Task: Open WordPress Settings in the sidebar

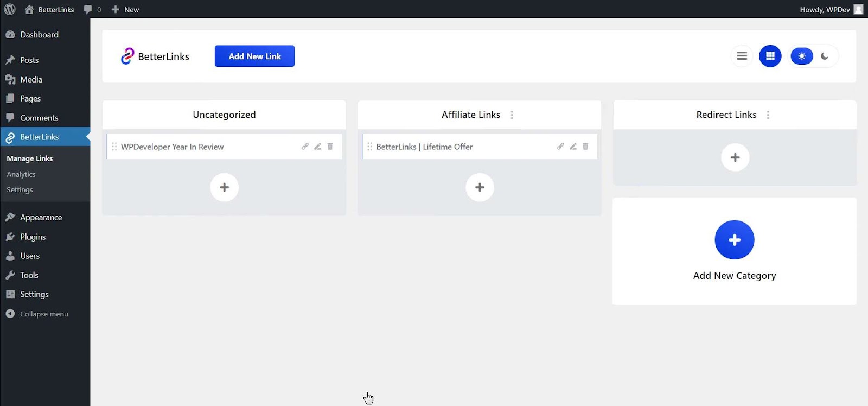Action: point(45,294)
